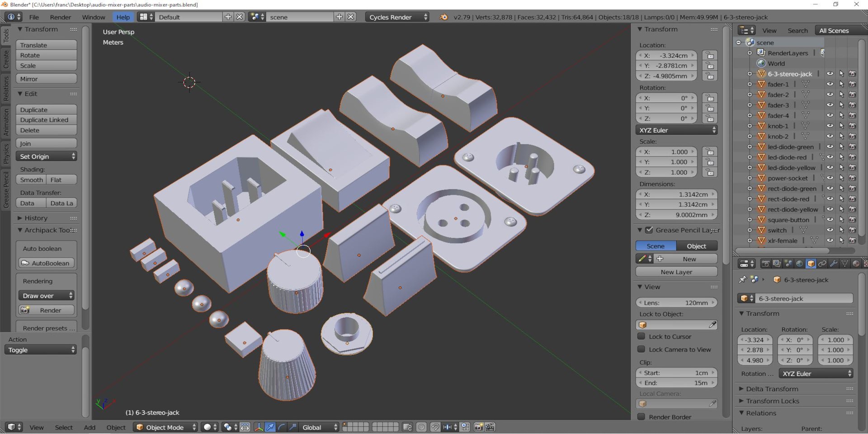
Task: Open the Render properties tab (camera icon)
Action: click(x=765, y=264)
